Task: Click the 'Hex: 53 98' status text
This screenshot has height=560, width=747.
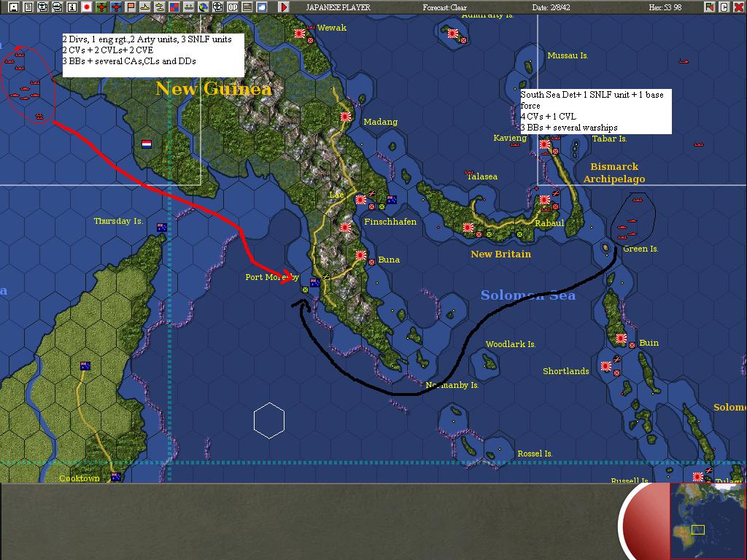Action: (x=665, y=7)
